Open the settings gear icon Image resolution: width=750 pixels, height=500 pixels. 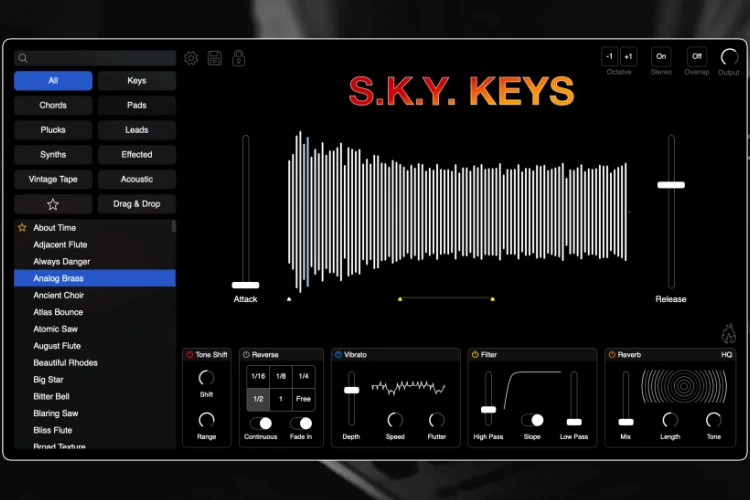pyautogui.click(x=191, y=58)
